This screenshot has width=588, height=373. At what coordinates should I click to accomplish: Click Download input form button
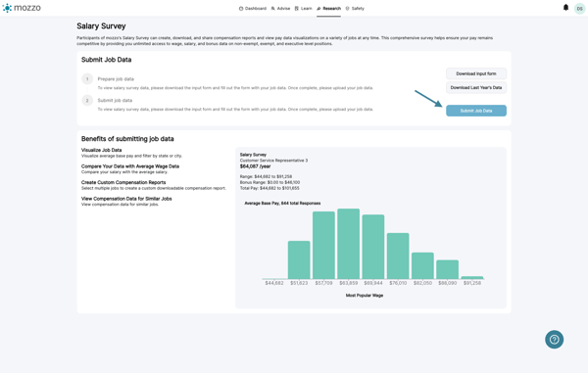(476, 73)
